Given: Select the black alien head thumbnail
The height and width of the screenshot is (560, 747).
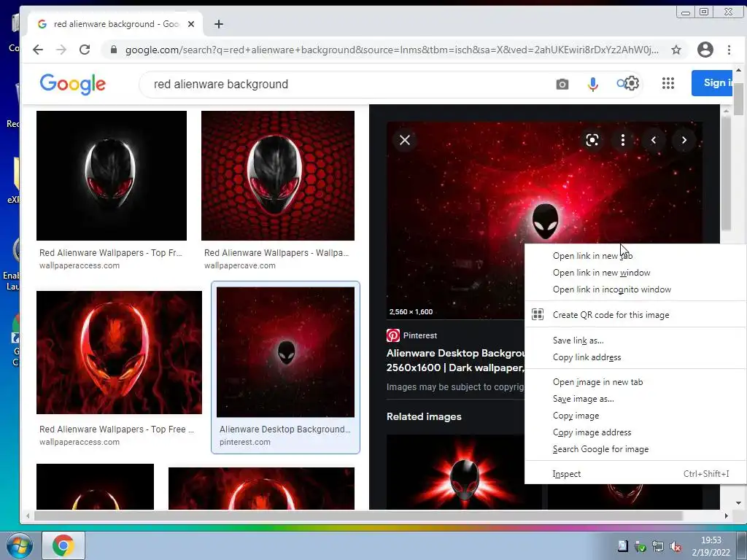Looking at the screenshot, I should click(112, 176).
